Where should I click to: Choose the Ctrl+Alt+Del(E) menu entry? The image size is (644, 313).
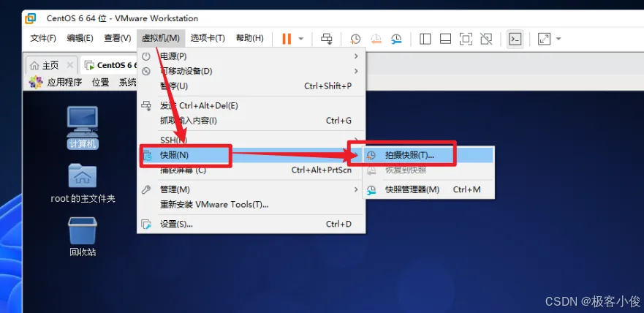coord(251,105)
